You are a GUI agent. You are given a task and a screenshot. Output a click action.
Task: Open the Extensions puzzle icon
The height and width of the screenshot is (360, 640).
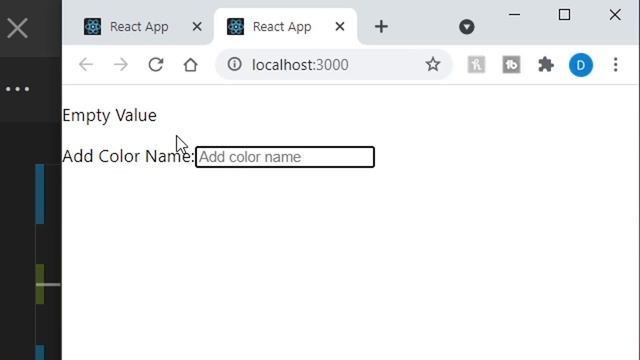pyautogui.click(x=546, y=64)
